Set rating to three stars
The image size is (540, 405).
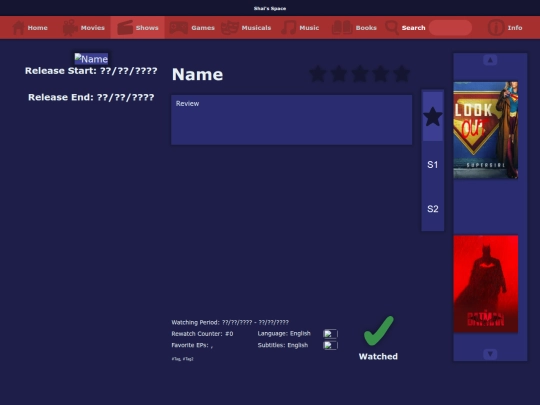click(360, 74)
